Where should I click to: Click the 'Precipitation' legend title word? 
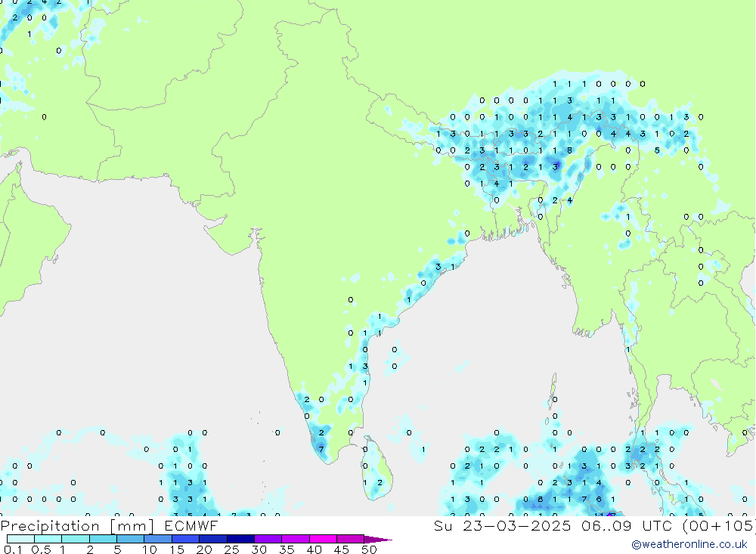point(50,526)
